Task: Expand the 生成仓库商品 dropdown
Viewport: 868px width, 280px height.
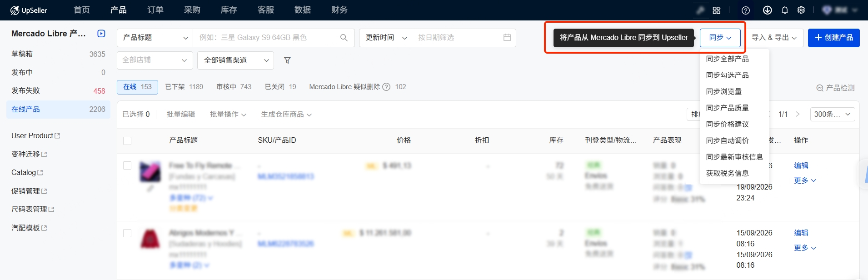Action: click(286, 115)
